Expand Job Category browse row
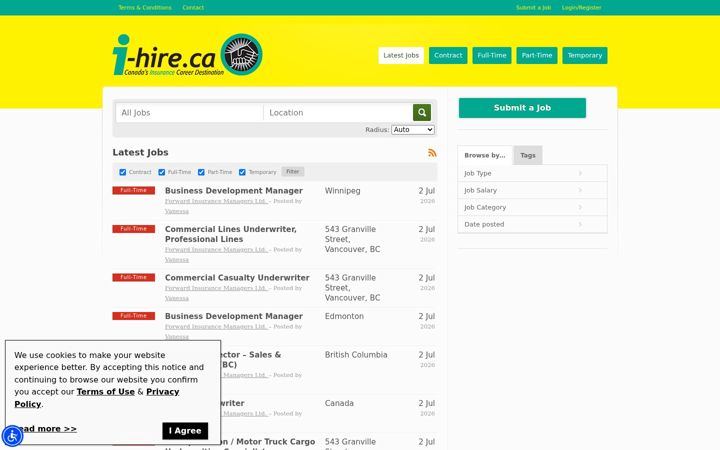The image size is (720, 450). (532, 207)
